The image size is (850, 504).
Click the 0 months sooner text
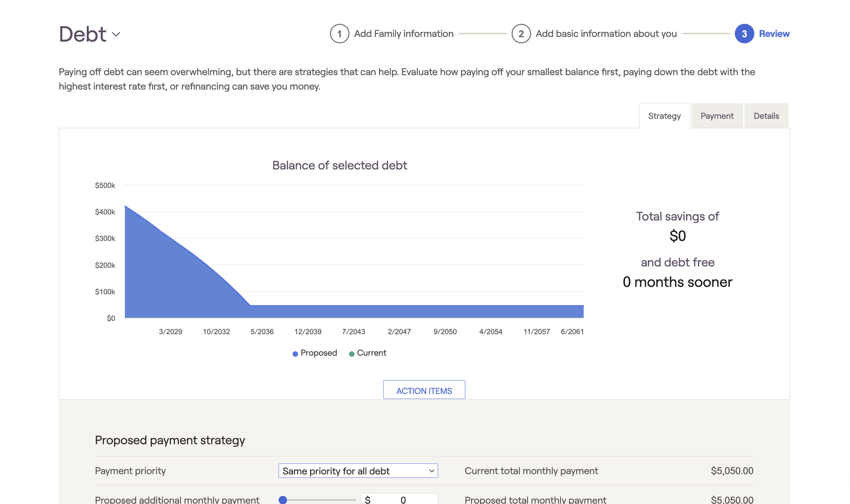(677, 282)
